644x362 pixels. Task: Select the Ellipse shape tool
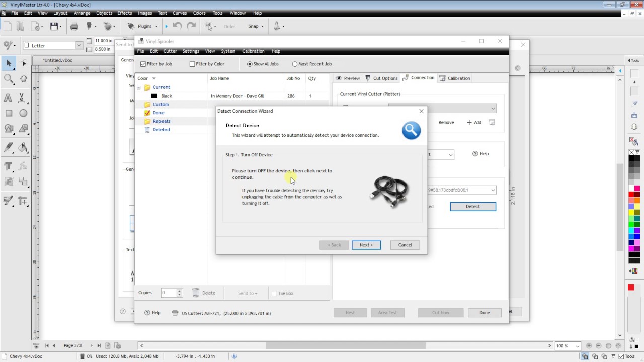pos(23,113)
